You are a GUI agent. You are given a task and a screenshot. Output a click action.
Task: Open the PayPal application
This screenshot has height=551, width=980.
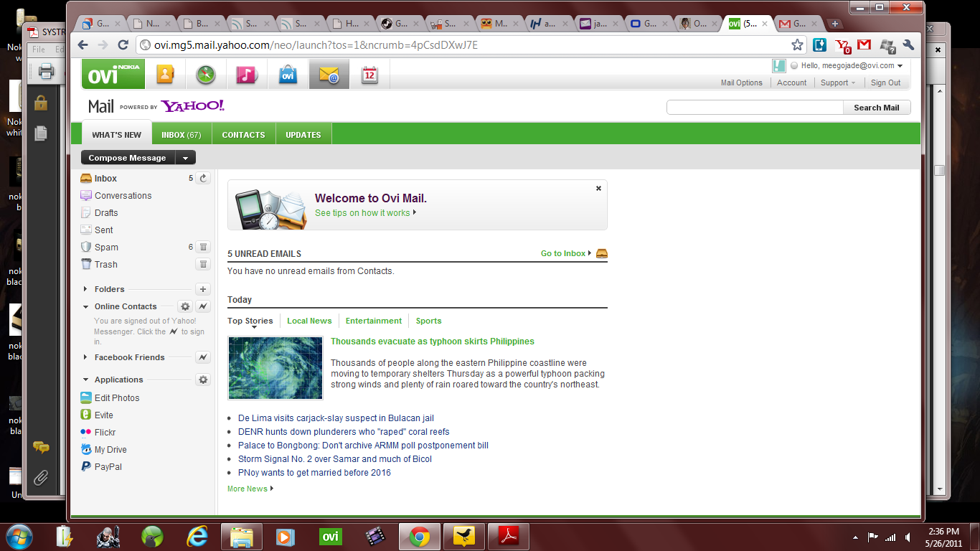102,466
